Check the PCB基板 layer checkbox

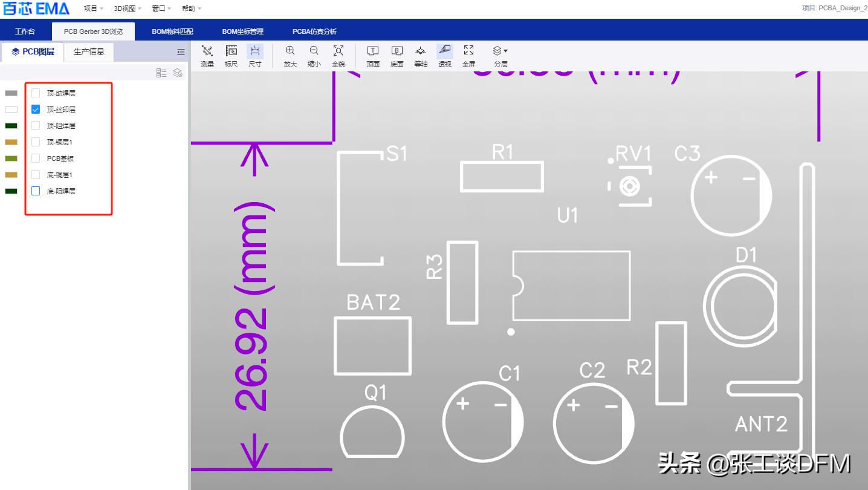36,158
